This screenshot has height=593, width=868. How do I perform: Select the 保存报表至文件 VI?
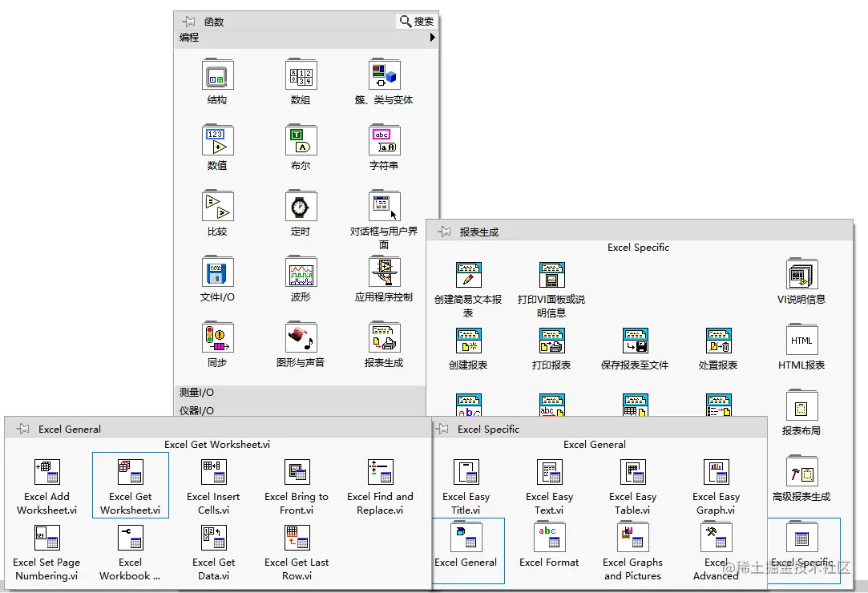coord(635,341)
